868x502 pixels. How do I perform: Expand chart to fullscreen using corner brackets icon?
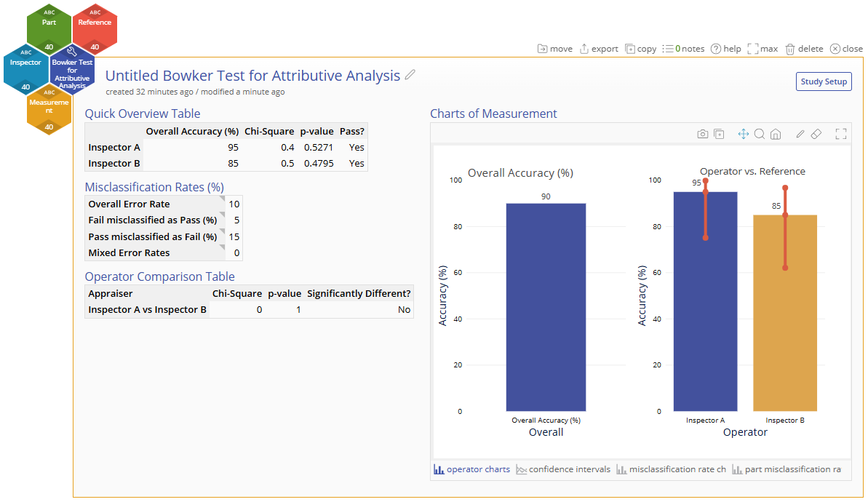841,134
